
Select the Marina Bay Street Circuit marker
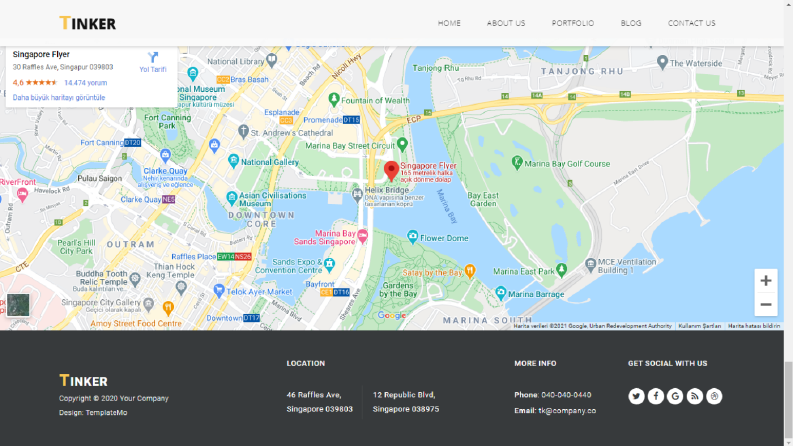[402, 144]
